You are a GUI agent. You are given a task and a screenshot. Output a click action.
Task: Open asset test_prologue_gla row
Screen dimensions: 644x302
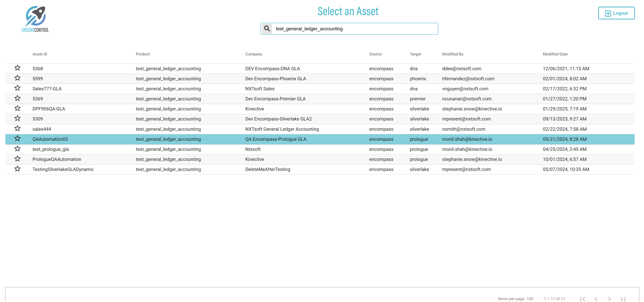click(51, 149)
